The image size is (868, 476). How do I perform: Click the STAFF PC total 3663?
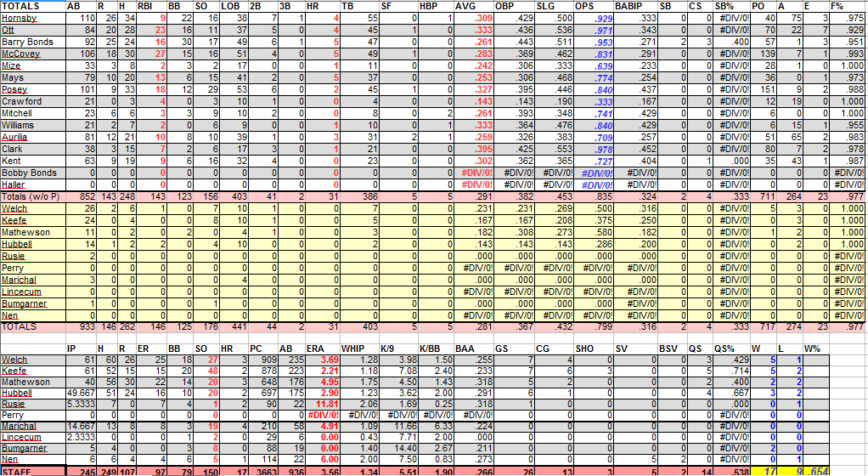click(x=262, y=471)
